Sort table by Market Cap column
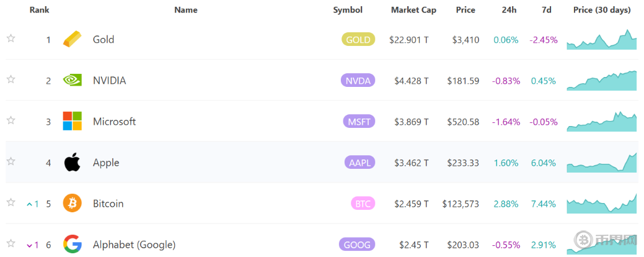The height and width of the screenshot is (257, 644). [413, 10]
